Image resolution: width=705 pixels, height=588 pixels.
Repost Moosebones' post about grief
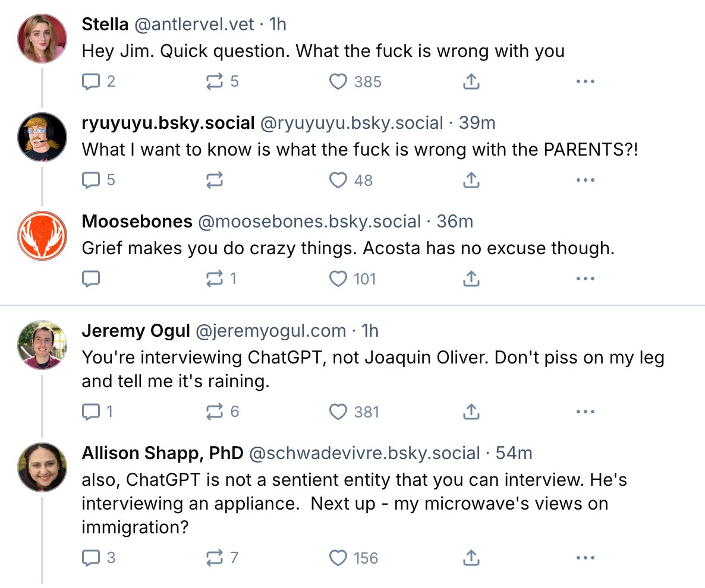coord(213,278)
